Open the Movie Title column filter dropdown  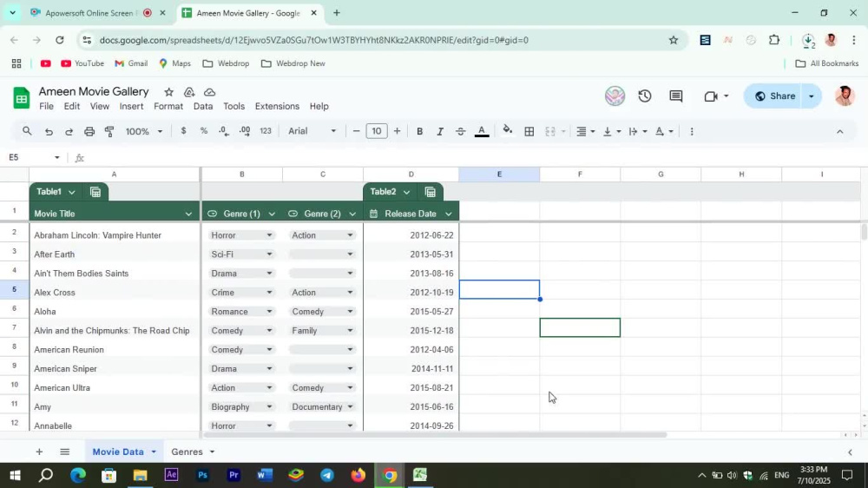click(188, 214)
